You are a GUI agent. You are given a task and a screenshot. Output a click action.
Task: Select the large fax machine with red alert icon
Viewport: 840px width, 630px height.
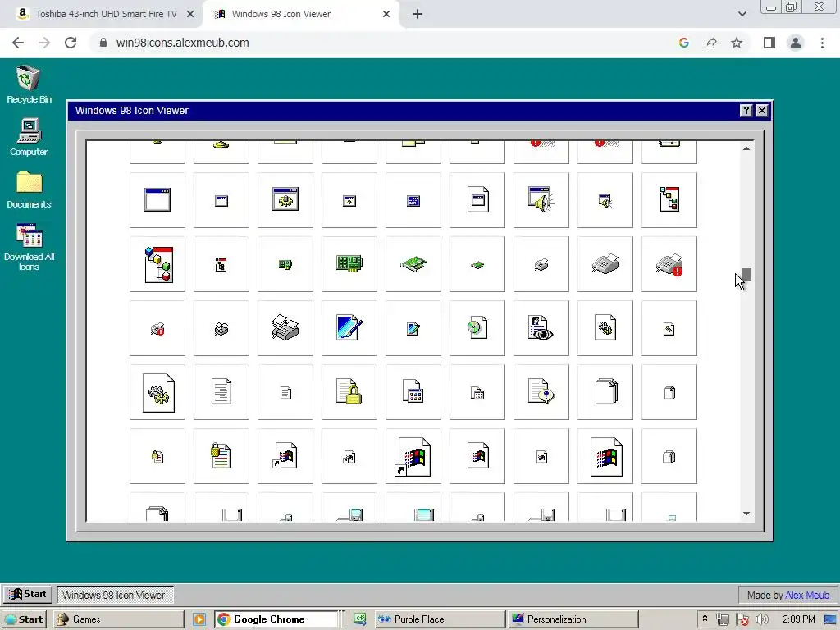[669, 264]
